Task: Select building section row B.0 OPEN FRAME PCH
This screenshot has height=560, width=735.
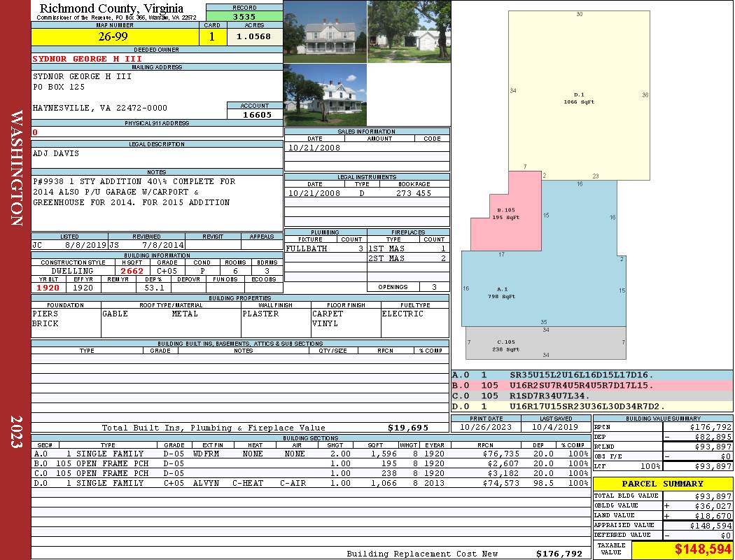Action: point(310,463)
